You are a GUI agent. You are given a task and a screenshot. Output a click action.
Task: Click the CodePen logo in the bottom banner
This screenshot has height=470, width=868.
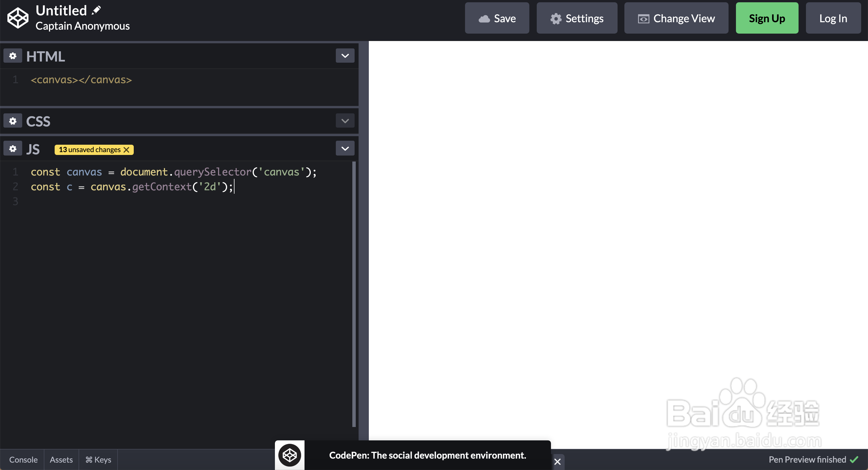click(x=289, y=455)
